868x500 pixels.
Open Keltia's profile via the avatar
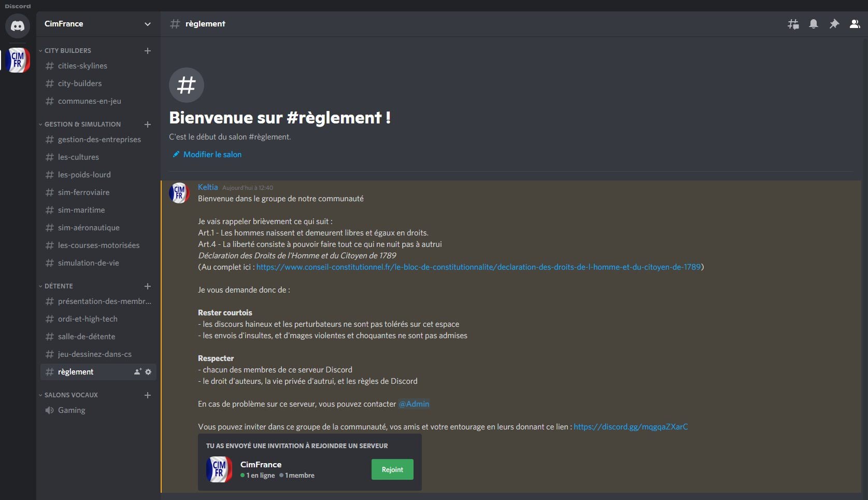[x=179, y=193]
